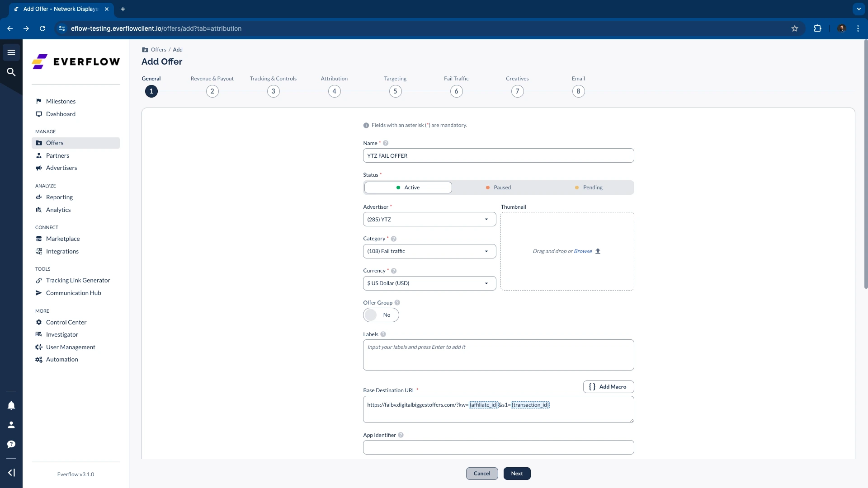Go to Revenue & Payout step
The width and height of the screenshot is (868, 488).
pos(212,91)
